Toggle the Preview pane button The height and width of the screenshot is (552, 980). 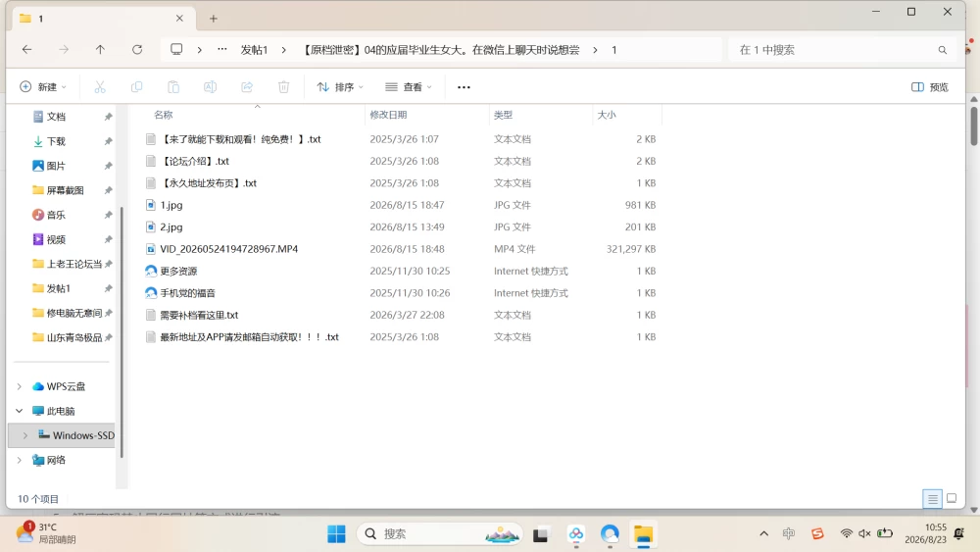pos(930,87)
